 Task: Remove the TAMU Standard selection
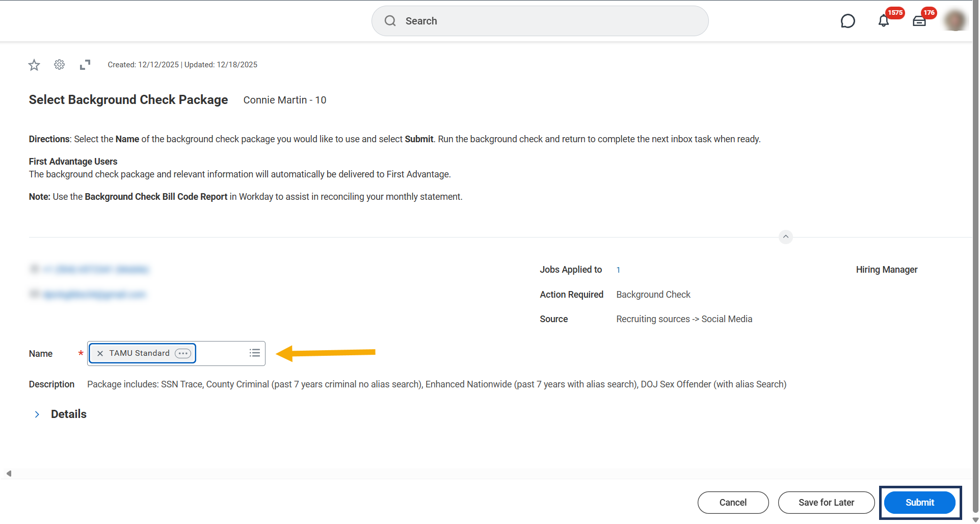[100, 354]
